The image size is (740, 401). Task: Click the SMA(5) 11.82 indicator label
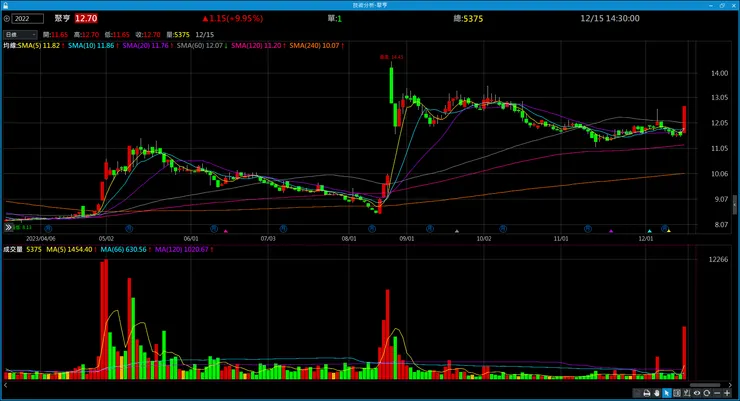pos(41,46)
